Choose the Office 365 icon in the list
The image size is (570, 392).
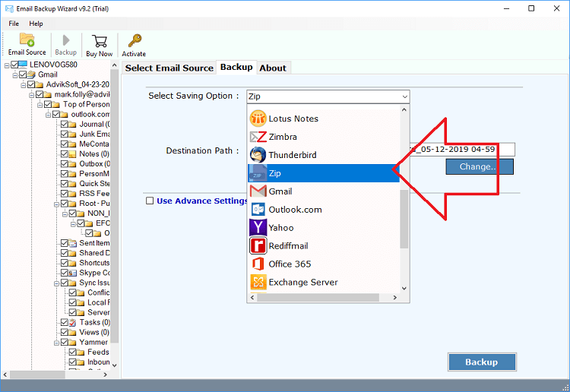(x=258, y=264)
